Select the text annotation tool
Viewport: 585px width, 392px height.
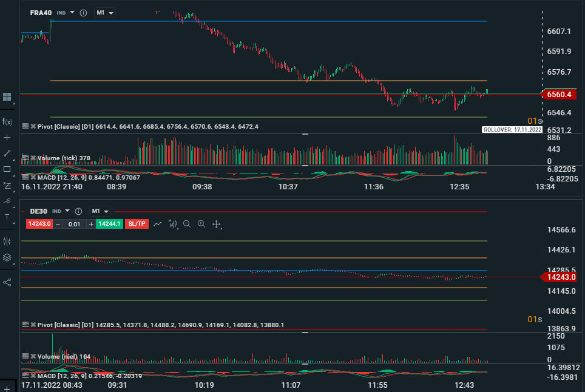pos(7,217)
